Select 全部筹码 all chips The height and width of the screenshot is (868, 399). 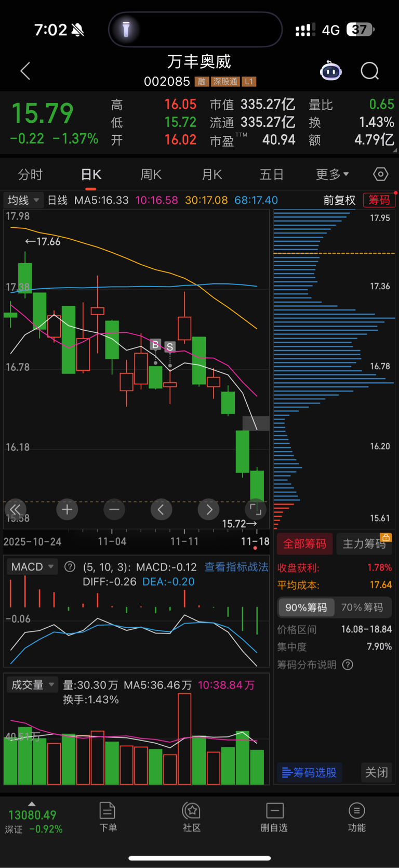304,544
